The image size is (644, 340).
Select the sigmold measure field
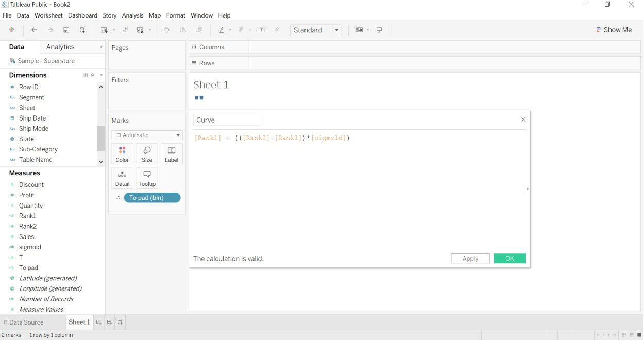tap(30, 247)
